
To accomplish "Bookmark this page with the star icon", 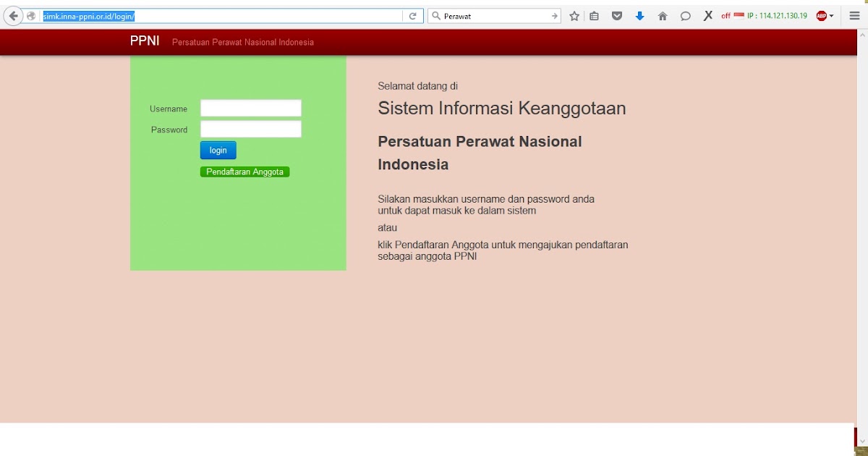I will coord(574,16).
